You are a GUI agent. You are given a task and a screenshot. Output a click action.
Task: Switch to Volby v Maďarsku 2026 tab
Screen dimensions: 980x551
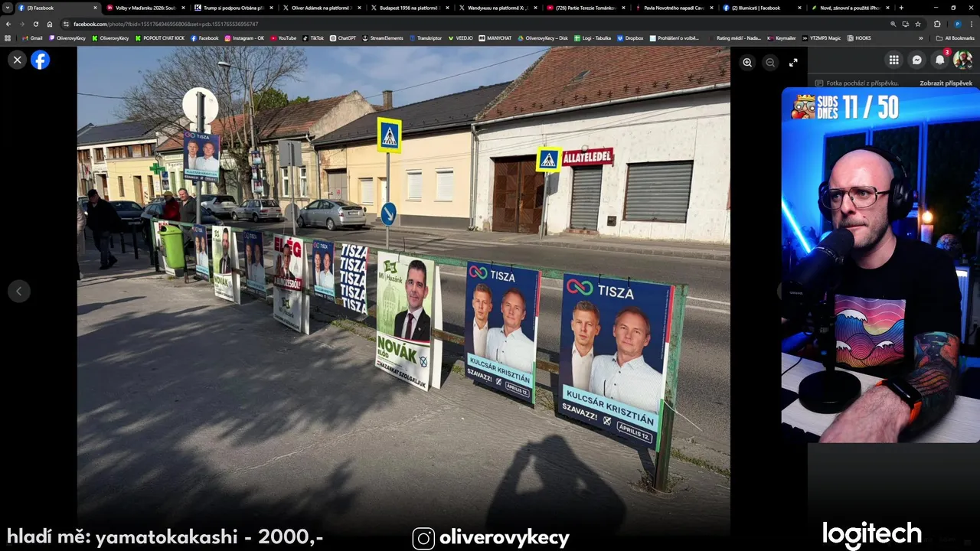point(145,8)
